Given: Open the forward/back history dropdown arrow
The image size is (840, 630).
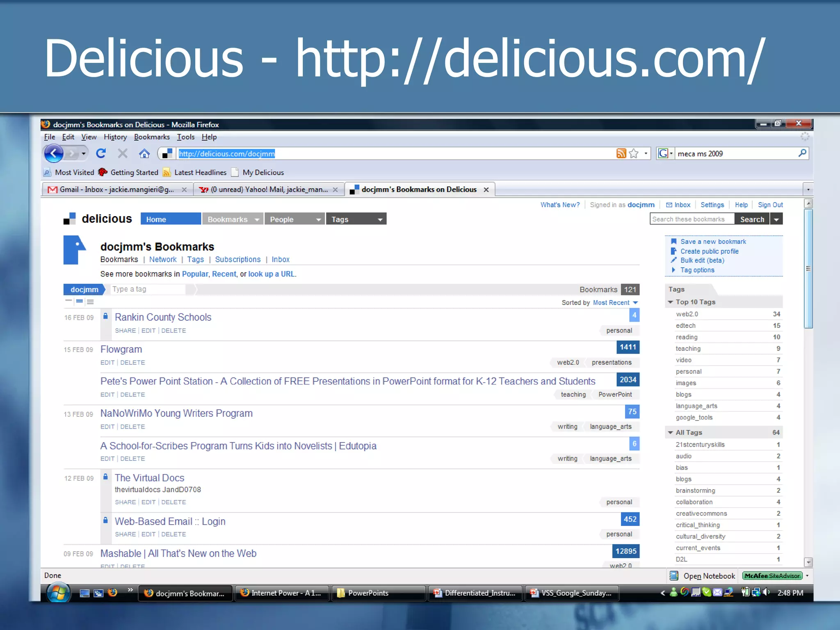Looking at the screenshot, I should 83,154.
